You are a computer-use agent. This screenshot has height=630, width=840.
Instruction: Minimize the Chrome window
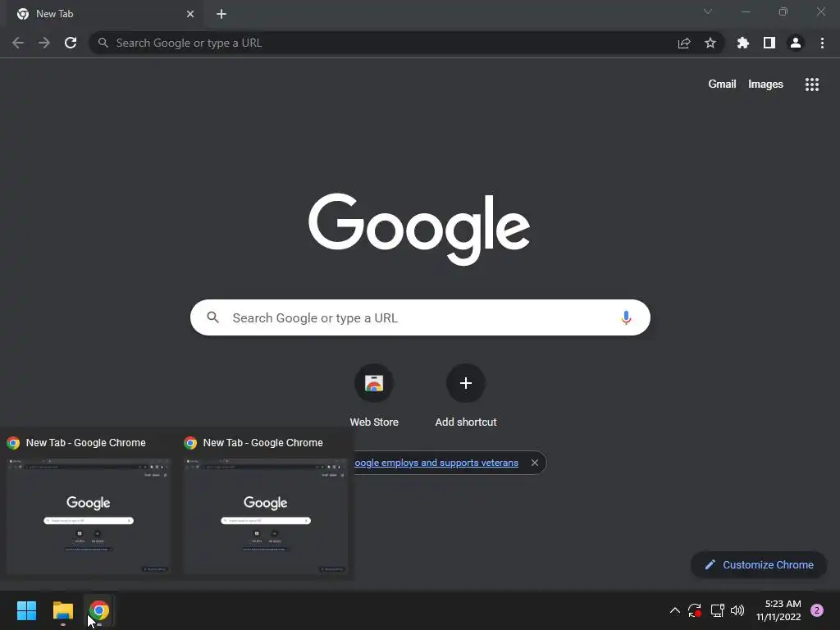746,11
